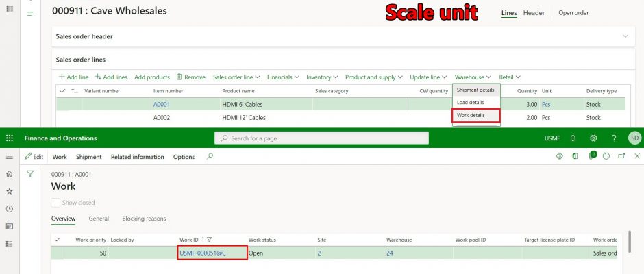This screenshot has width=644, height=274.
Task: Select all checkmark in sales order lines grid
Action: (x=62, y=91)
